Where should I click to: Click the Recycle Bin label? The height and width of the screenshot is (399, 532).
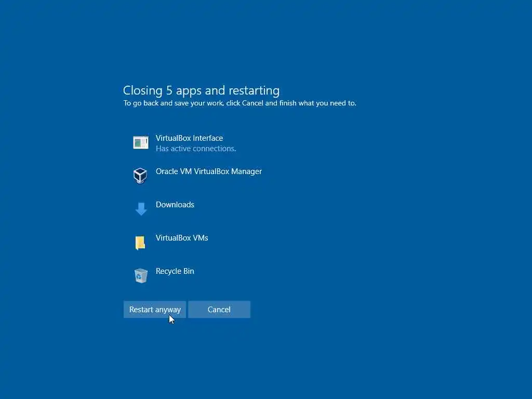(175, 271)
